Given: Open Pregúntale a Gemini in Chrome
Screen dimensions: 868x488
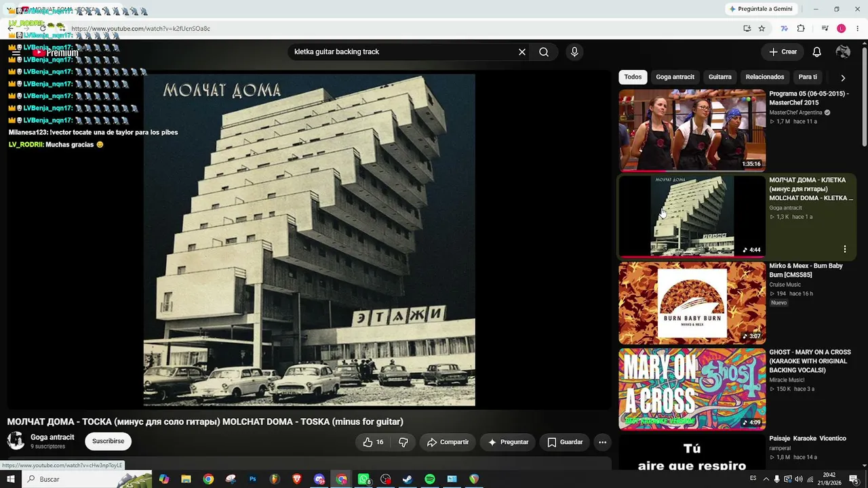Looking at the screenshot, I should click(760, 9).
